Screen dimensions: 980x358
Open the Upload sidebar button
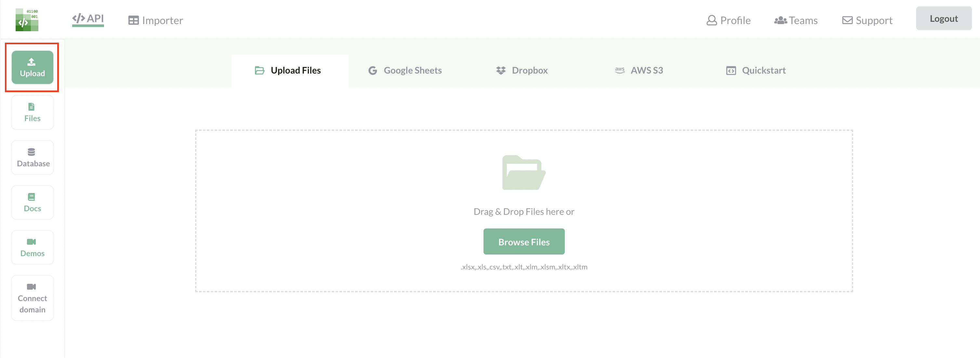point(32,67)
